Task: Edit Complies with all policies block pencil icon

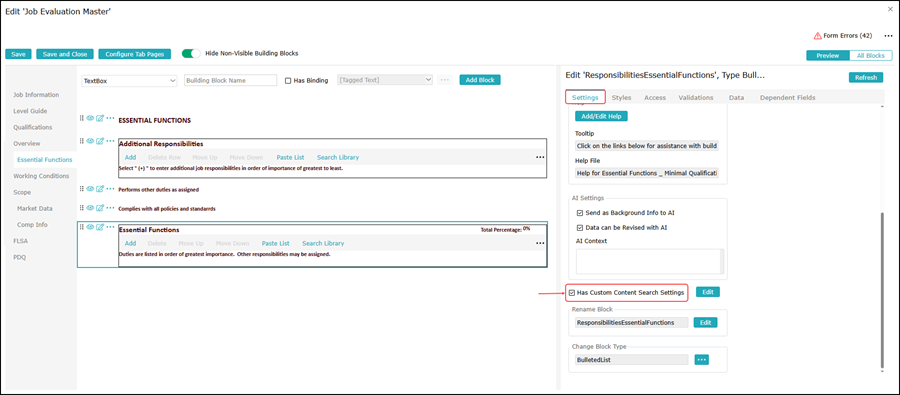Action: point(100,208)
